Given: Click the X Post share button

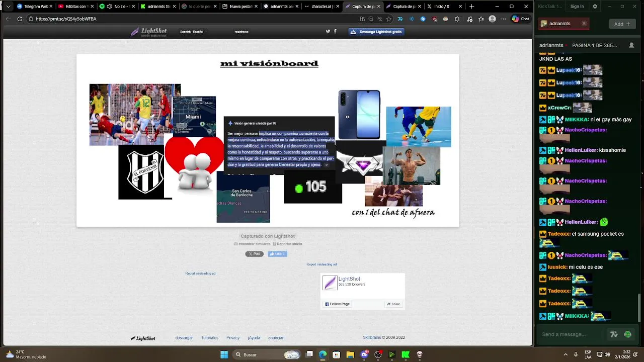Looking at the screenshot, I should click(x=254, y=254).
